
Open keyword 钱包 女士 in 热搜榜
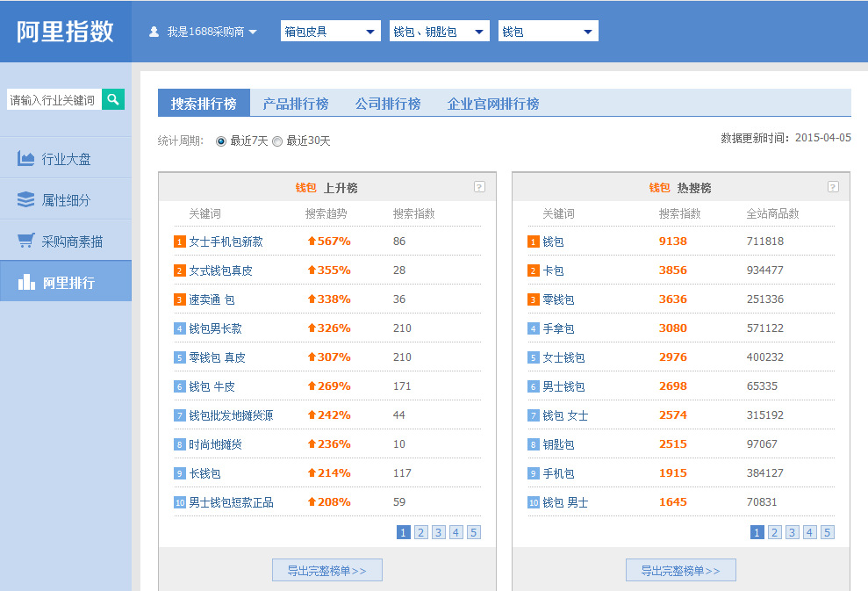point(565,415)
